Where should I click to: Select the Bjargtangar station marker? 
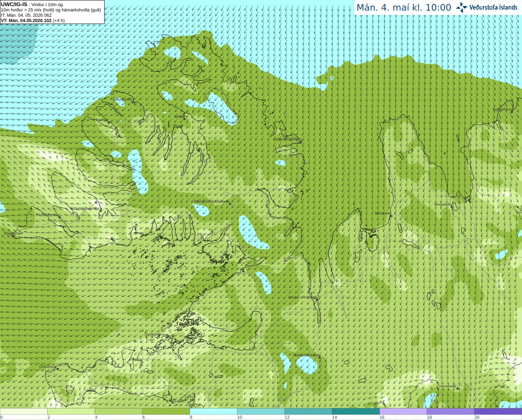13,236
